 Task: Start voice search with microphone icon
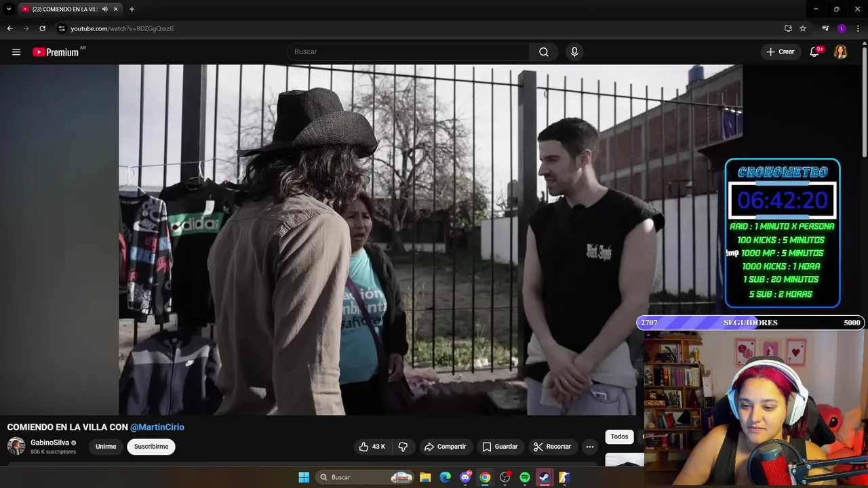tap(574, 52)
